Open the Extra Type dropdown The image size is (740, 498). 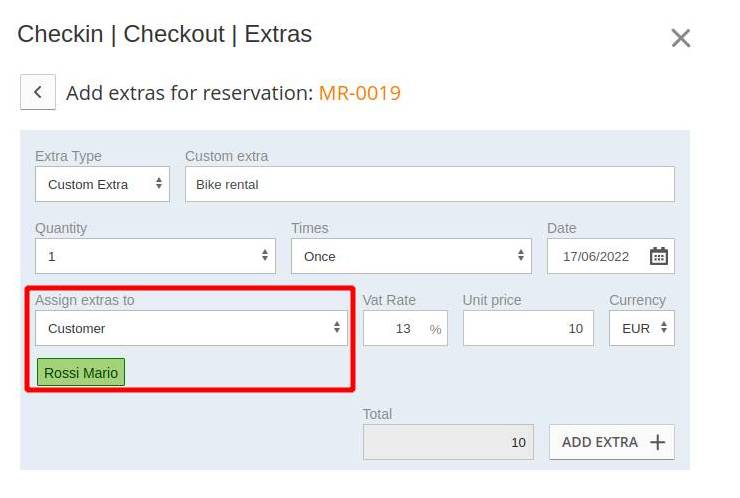click(x=102, y=184)
